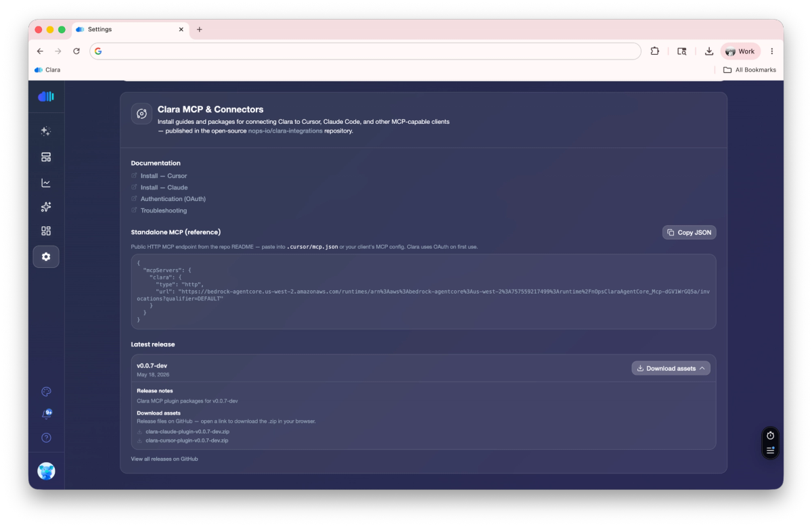
Task: Open the nops-io/clara-integrations repository link
Action: [x=286, y=131]
